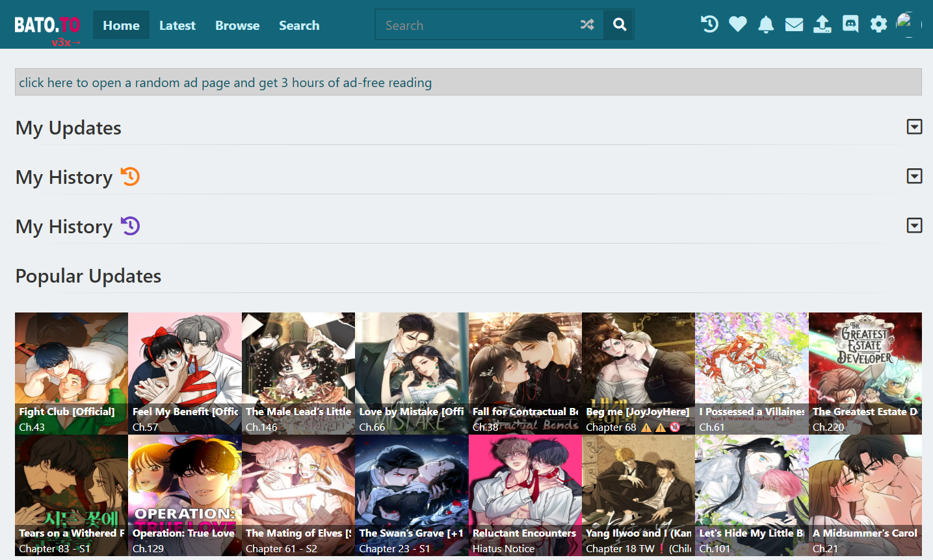
Task: Click the magnifying glass search button
Action: [619, 25]
